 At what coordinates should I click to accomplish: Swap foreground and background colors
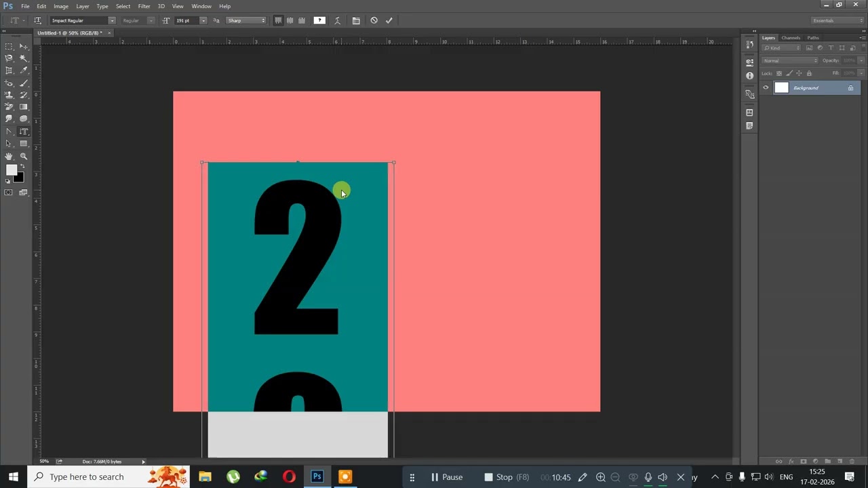(x=22, y=167)
